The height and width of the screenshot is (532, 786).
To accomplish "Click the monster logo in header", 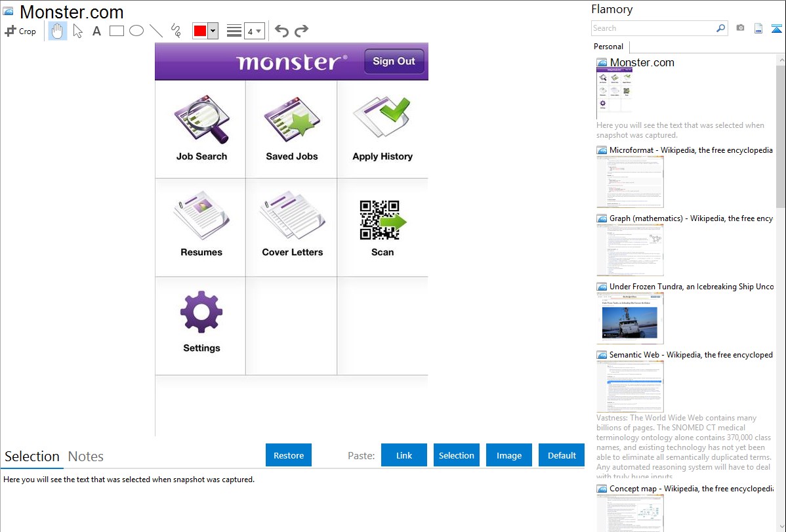I will [x=292, y=62].
